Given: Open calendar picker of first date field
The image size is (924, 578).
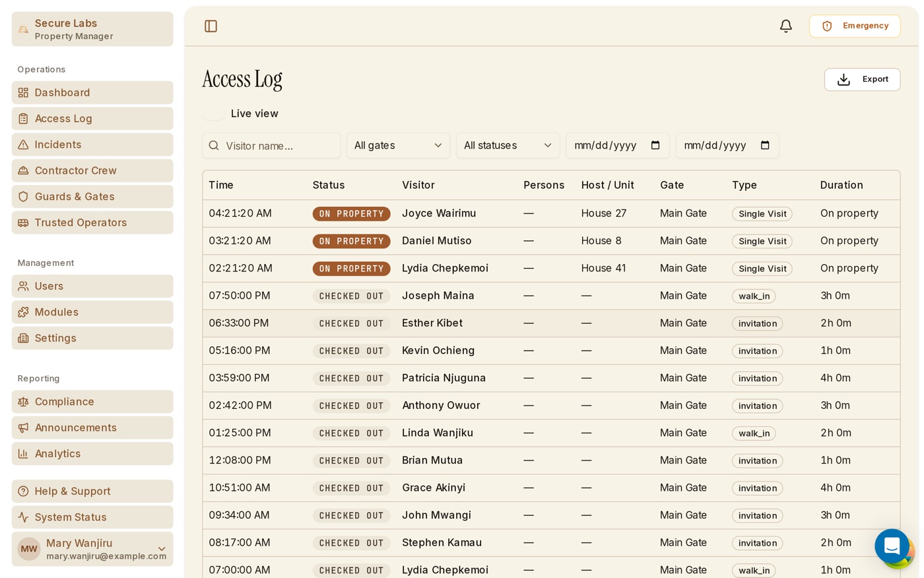Looking at the screenshot, I should [x=655, y=145].
